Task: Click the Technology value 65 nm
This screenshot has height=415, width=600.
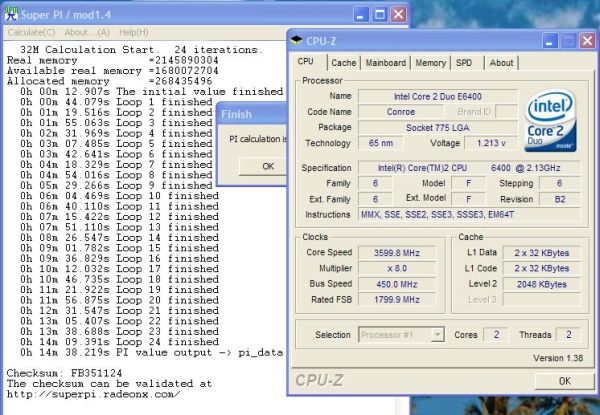Action: (381, 143)
